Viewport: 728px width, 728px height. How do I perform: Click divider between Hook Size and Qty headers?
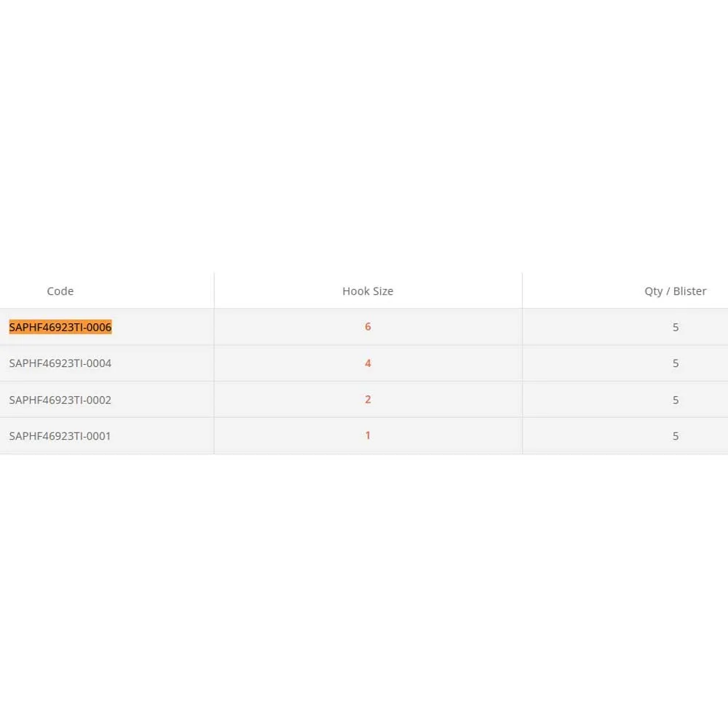pos(522,291)
